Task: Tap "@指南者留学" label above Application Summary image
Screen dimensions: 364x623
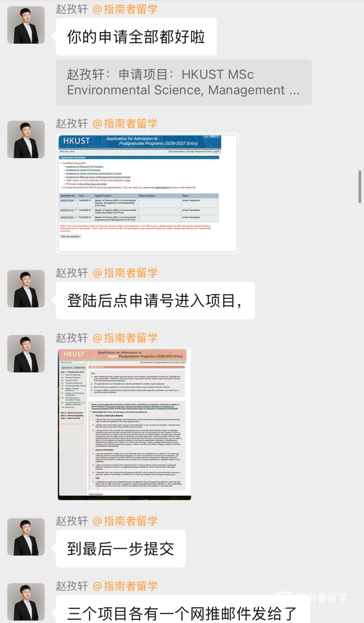Action: click(125, 124)
